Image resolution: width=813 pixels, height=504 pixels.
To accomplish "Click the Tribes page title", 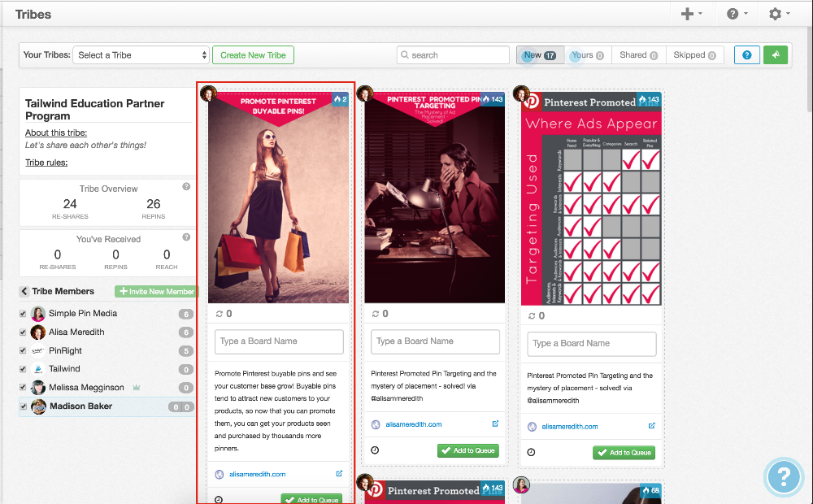I will point(33,15).
